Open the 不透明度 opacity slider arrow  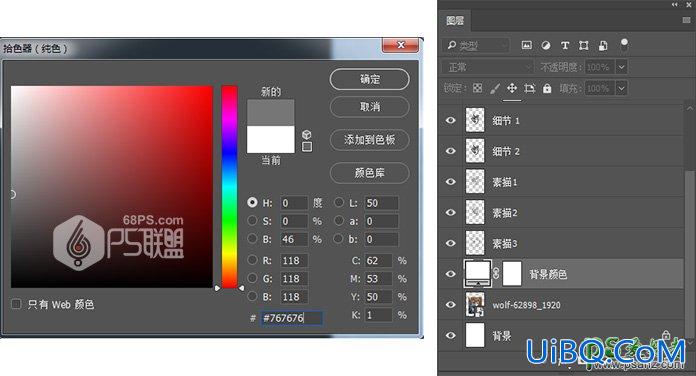622,67
